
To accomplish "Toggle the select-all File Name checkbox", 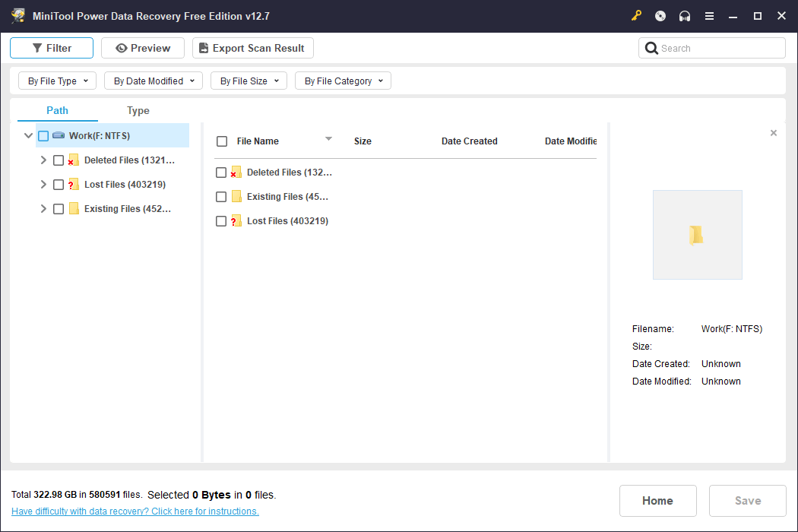I will (x=222, y=141).
